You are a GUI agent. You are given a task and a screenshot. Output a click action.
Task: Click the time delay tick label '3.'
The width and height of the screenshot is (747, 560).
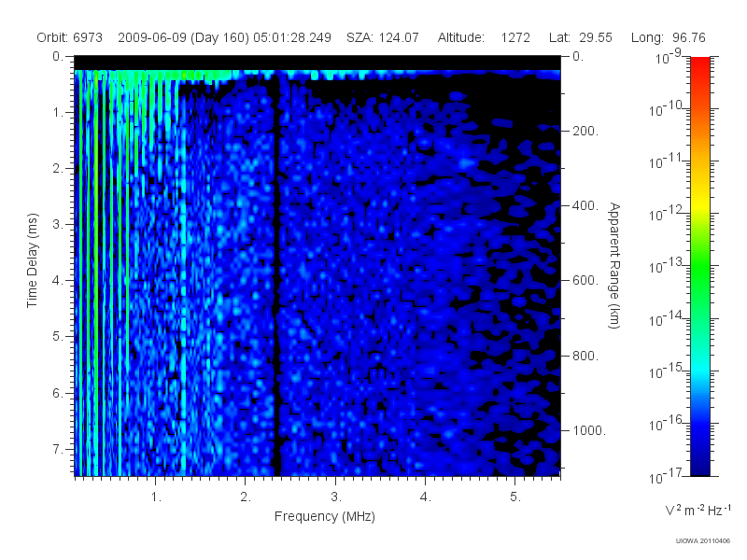pyautogui.click(x=58, y=225)
